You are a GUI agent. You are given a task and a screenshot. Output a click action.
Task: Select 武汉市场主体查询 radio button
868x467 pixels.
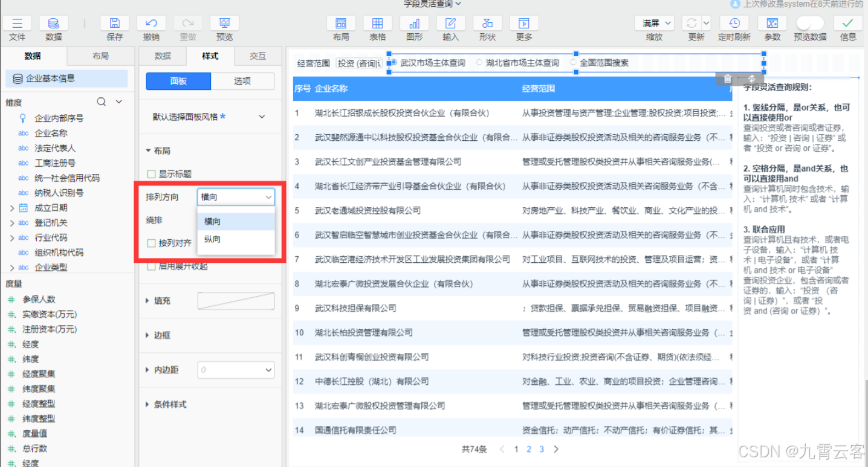point(394,62)
